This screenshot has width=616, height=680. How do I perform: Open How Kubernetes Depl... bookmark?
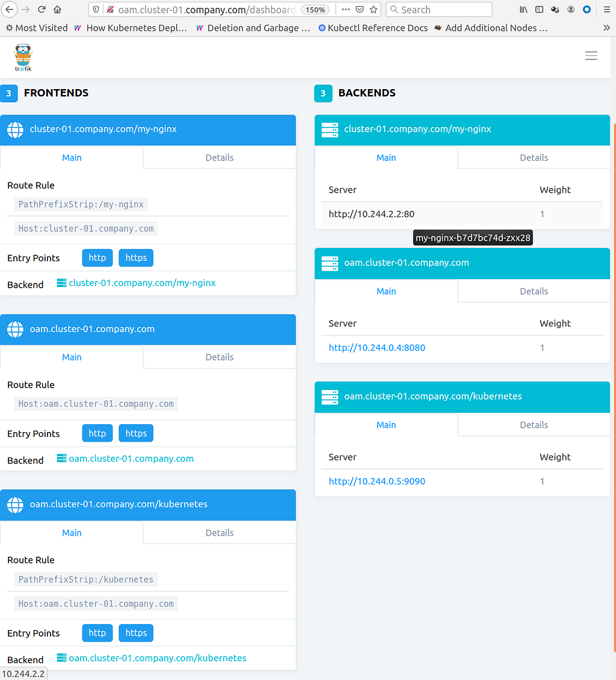pyautogui.click(x=131, y=28)
